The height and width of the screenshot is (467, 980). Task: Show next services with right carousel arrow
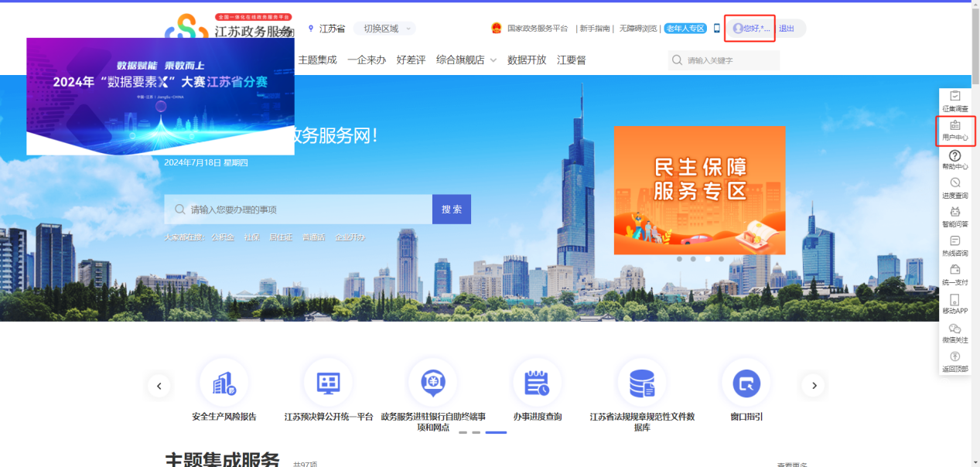[813, 385]
